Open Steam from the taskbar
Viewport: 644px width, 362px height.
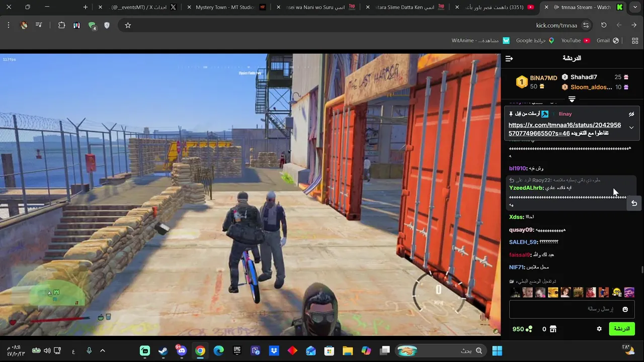(163, 350)
